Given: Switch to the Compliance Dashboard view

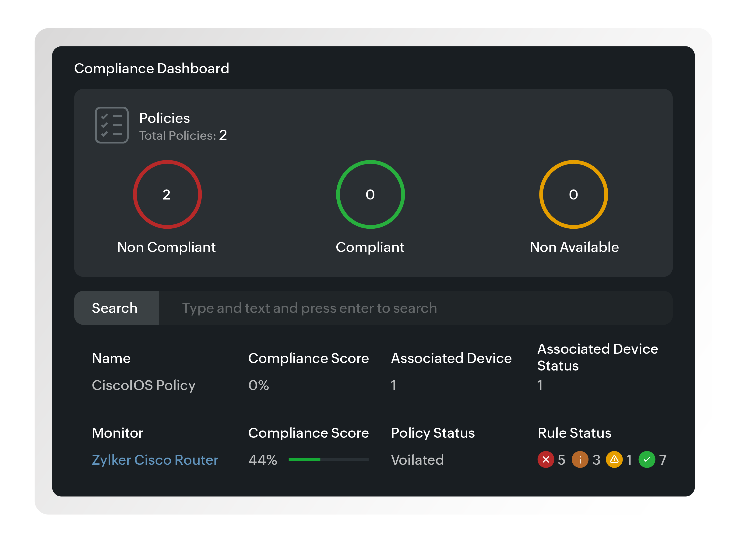Looking at the screenshot, I should 152,68.
